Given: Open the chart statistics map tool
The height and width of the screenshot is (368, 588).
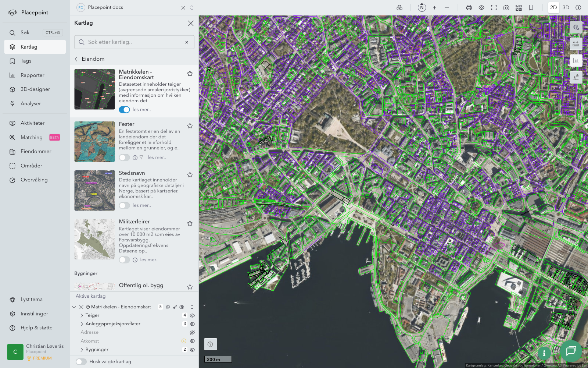Looking at the screenshot, I should coord(576,61).
